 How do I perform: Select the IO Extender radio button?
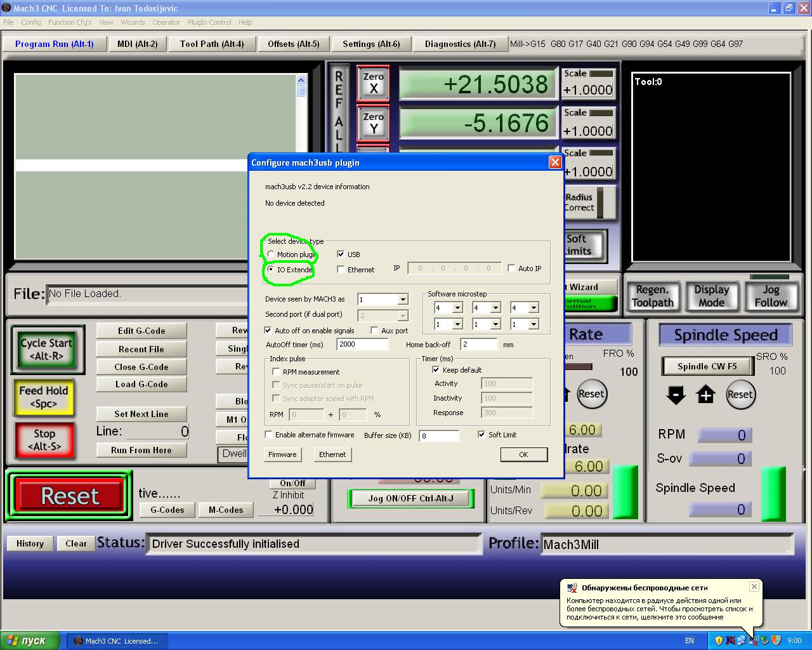click(x=271, y=269)
